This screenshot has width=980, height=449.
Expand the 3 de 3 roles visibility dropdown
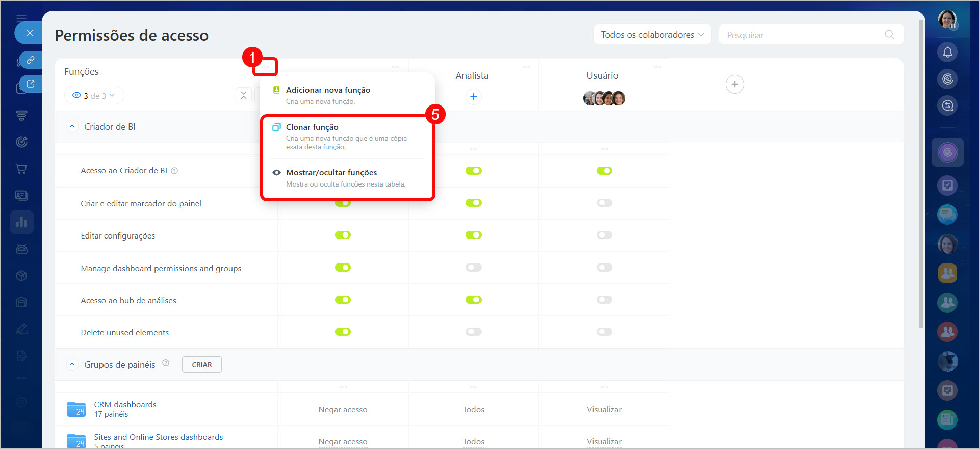point(94,96)
